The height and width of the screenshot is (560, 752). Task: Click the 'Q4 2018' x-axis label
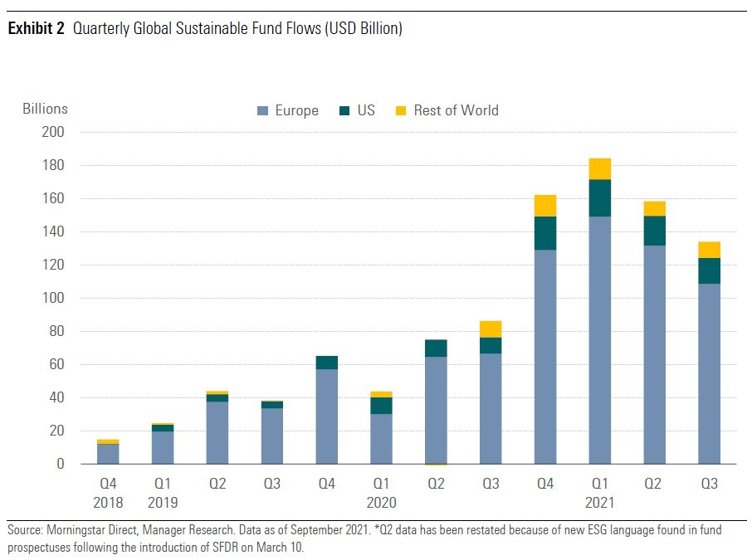tap(108, 493)
